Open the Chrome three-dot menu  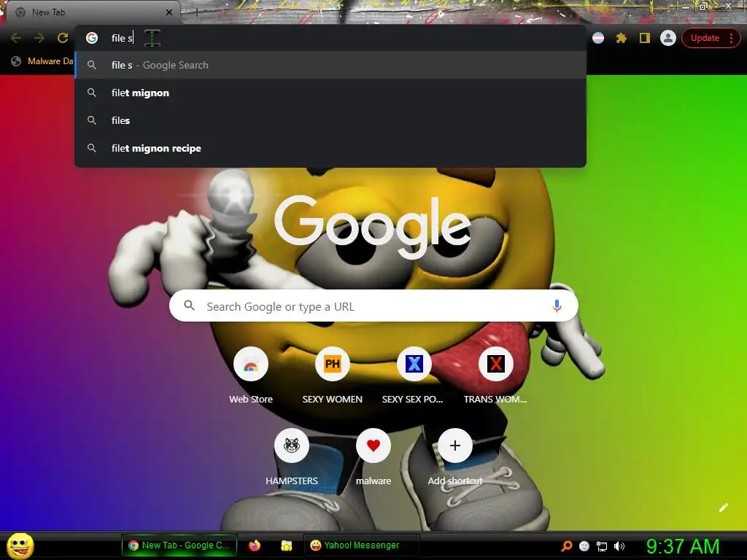(x=731, y=38)
